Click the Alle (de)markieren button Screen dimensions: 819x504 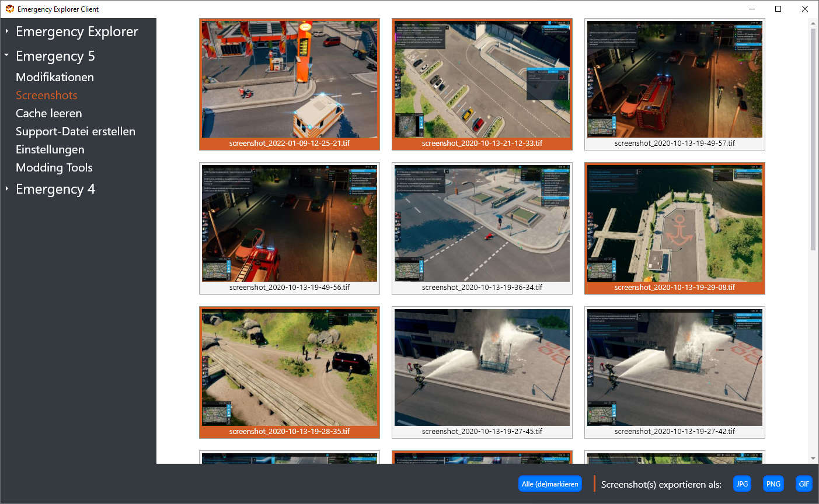click(550, 484)
